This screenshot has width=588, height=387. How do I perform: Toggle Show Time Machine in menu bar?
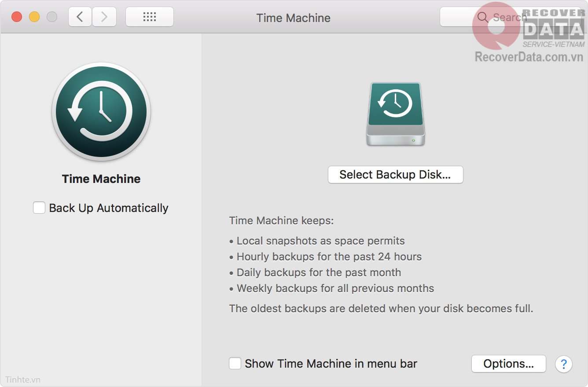coord(235,363)
